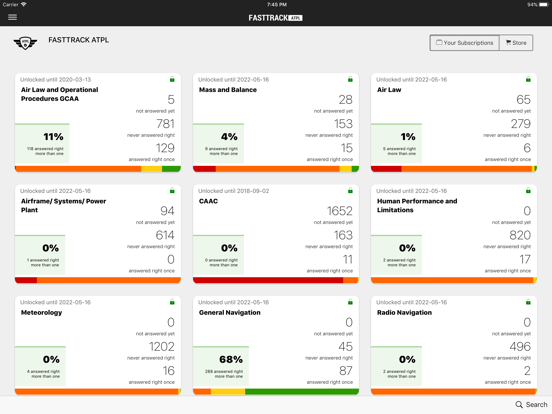
Task: Click the 11% box on GCAA card
Action: click(x=42, y=144)
